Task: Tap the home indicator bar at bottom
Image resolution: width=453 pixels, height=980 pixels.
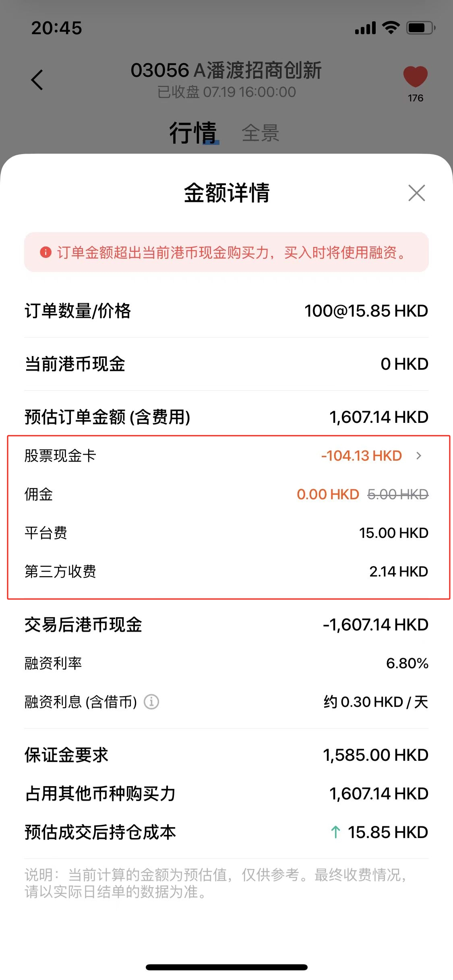Action: point(226,967)
